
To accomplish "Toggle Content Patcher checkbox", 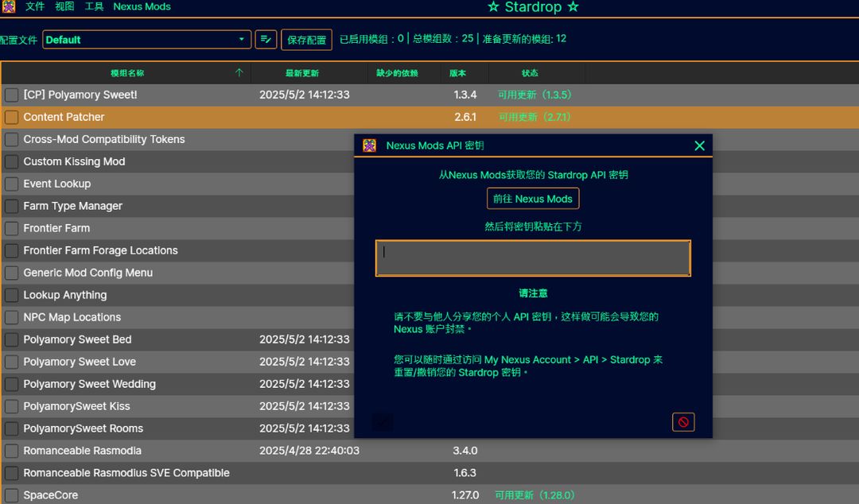I will pyautogui.click(x=11, y=117).
